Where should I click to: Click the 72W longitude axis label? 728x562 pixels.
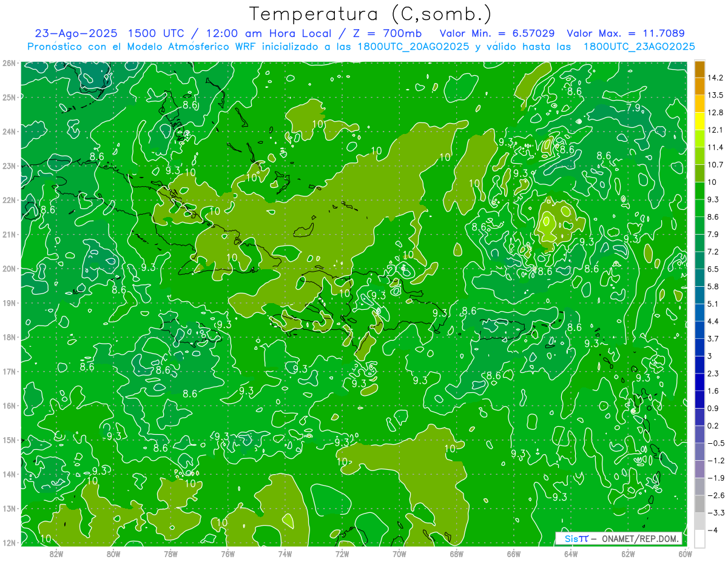pyautogui.click(x=342, y=554)
